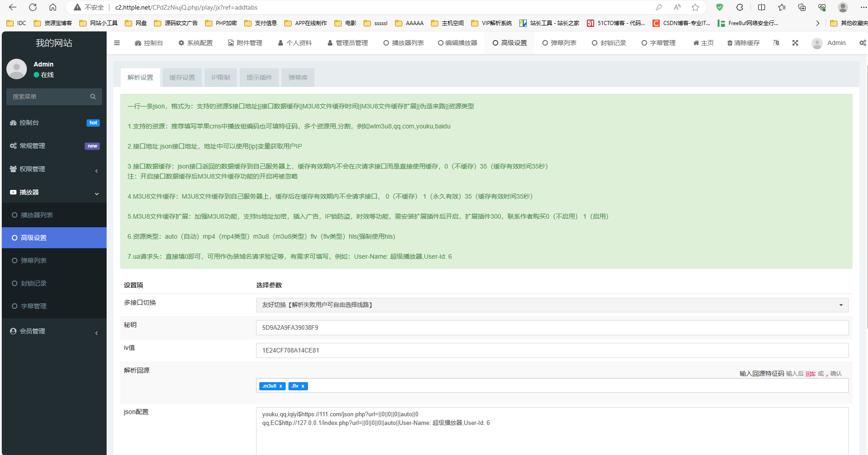Open the FreeBuf网络安全行 bookmark
868x455 pixels.
748,23
